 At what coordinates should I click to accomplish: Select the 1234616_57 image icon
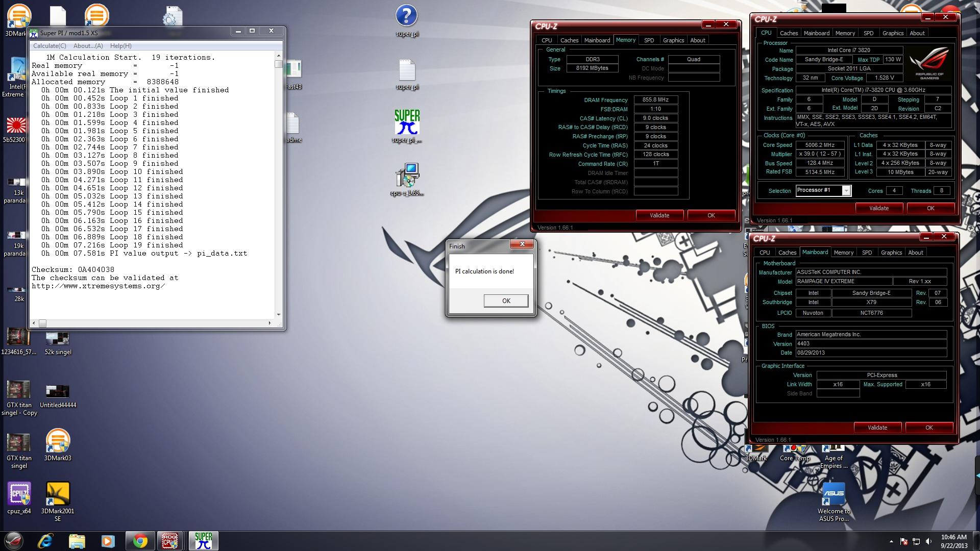[x=19, y=341]
